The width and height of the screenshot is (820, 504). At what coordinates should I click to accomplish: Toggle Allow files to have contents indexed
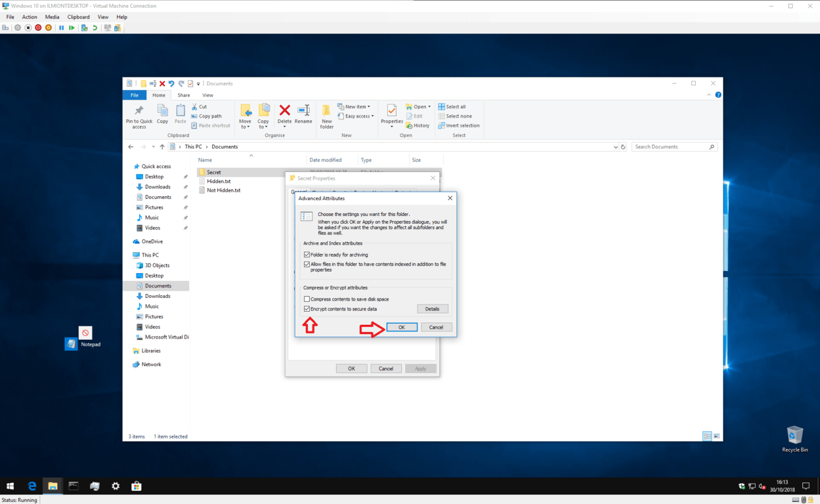[307, 264]
